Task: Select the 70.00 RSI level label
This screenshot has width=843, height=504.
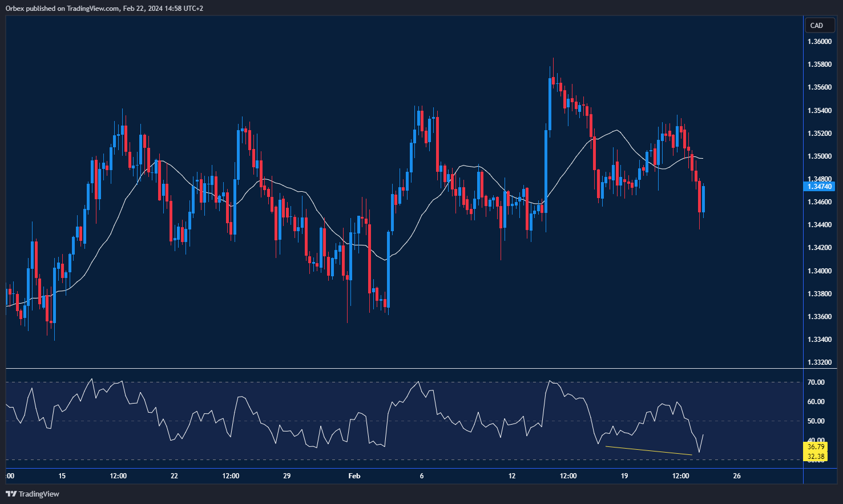Action: [816, 382]
